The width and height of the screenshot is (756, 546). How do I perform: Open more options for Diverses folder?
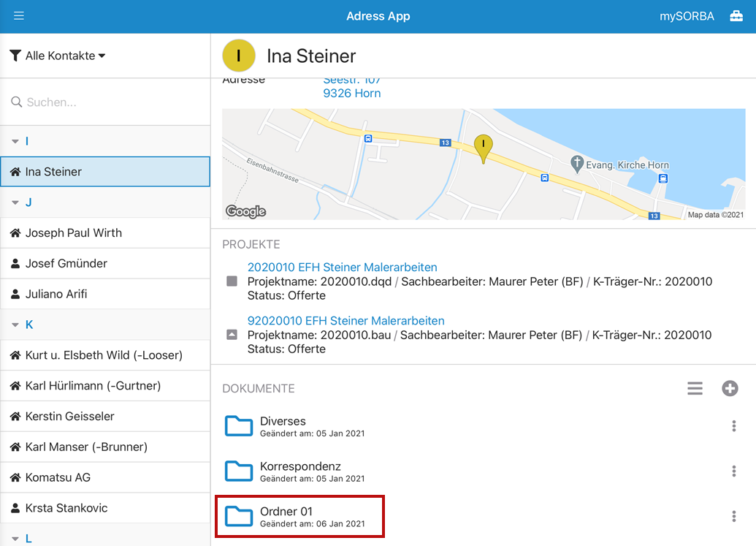[734, 426]
